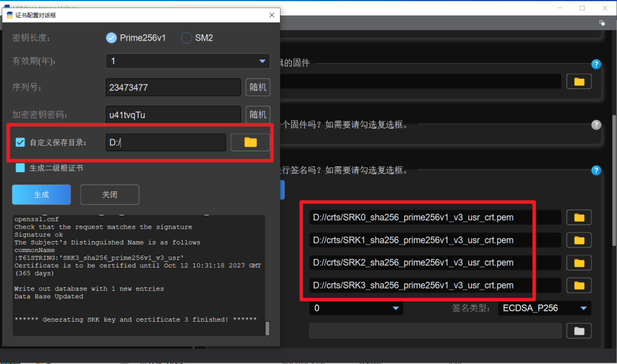617x364 pixels.
Task: Click the random button next to serial number
Action: click(x=258, y=87)
